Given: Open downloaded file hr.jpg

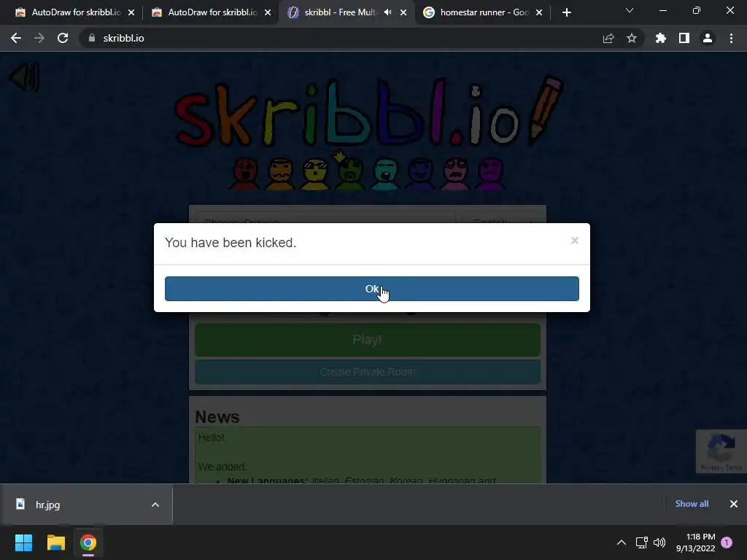Looking at the screenshot, I should 47,505.
